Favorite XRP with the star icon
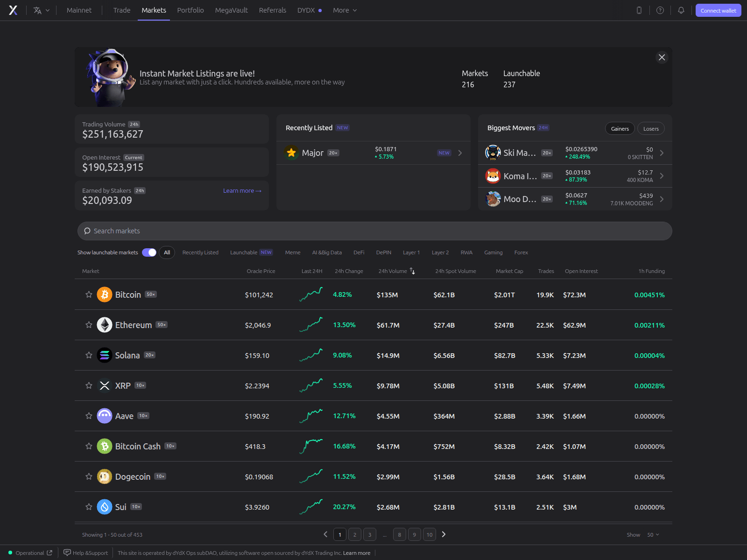 [89, 385]
